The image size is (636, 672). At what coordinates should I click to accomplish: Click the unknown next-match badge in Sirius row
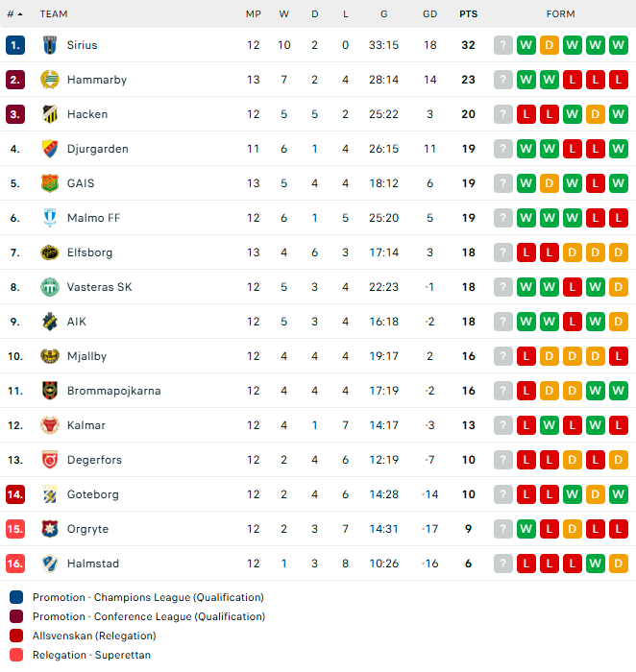coord(503,45)
